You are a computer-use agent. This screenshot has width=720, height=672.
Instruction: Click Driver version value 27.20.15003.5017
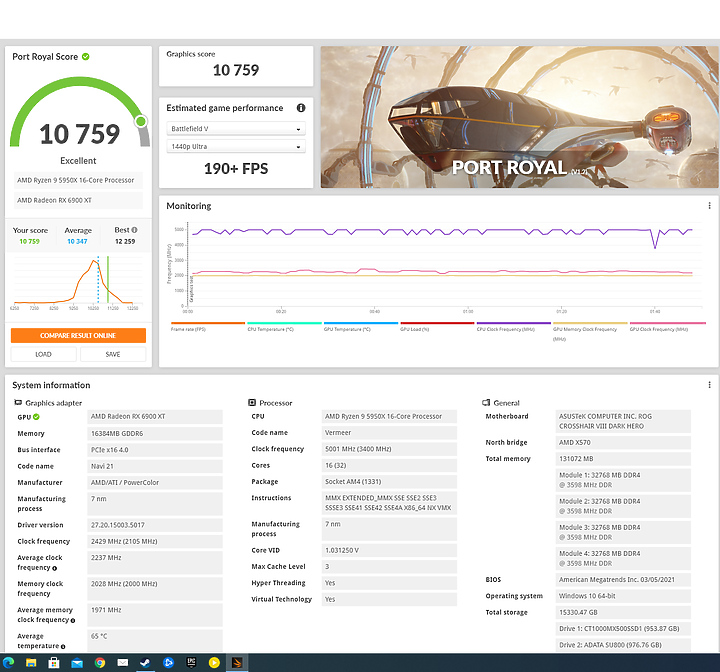point(155,525)
